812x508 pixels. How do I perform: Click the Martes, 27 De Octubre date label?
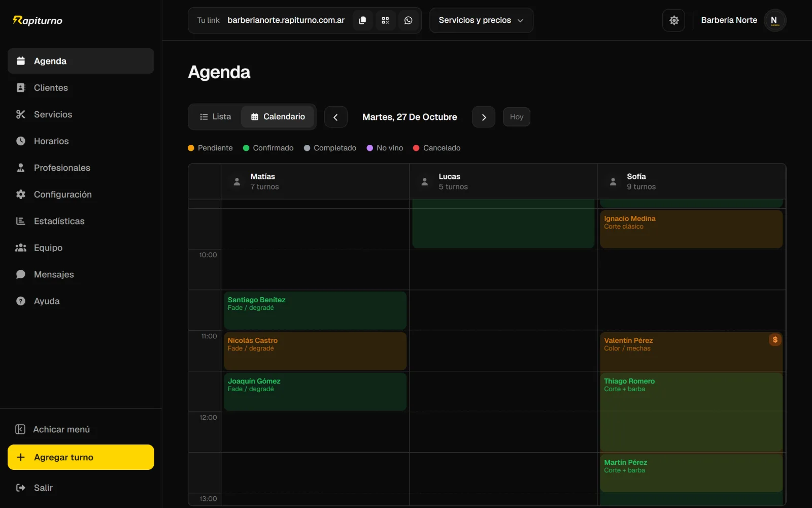[x=410, y=117]
